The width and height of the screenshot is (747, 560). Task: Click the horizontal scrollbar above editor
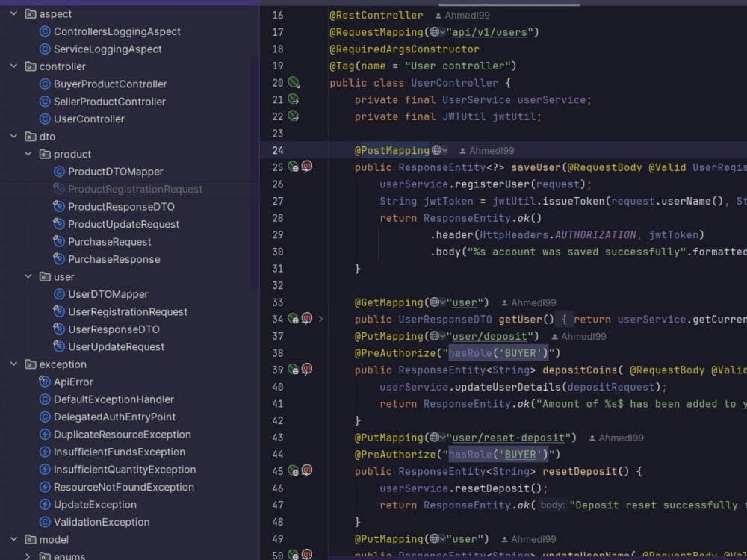click(509, 4)
